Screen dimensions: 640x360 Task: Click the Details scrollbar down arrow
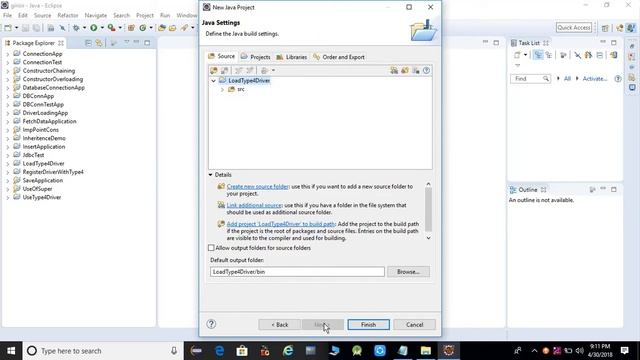428,238
